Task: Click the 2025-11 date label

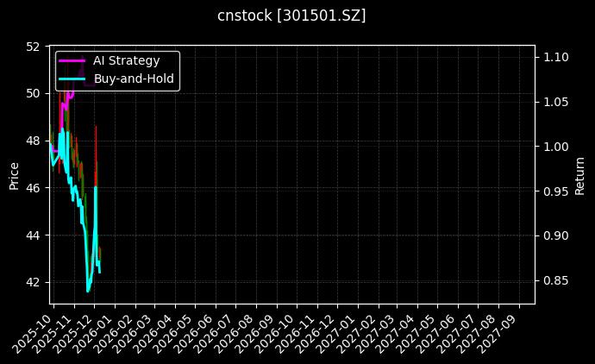Action: click(53, 334)
